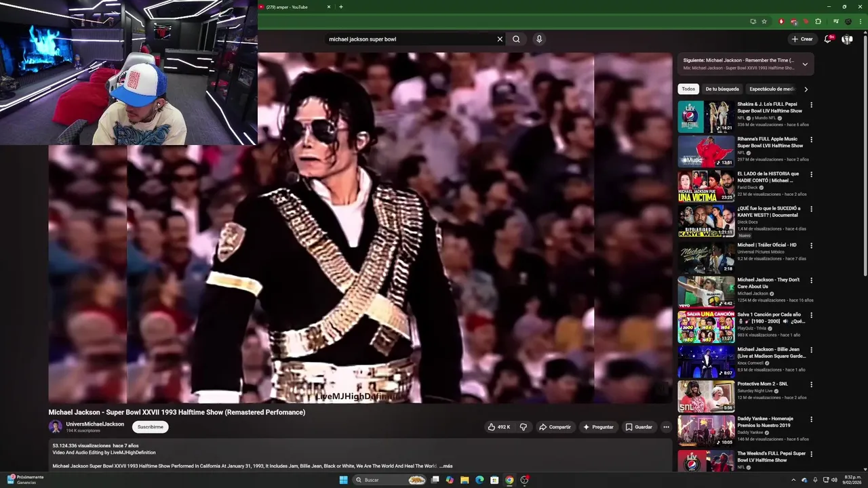
Task: Open the Crear upload menu
Action: tap(802, 39)
